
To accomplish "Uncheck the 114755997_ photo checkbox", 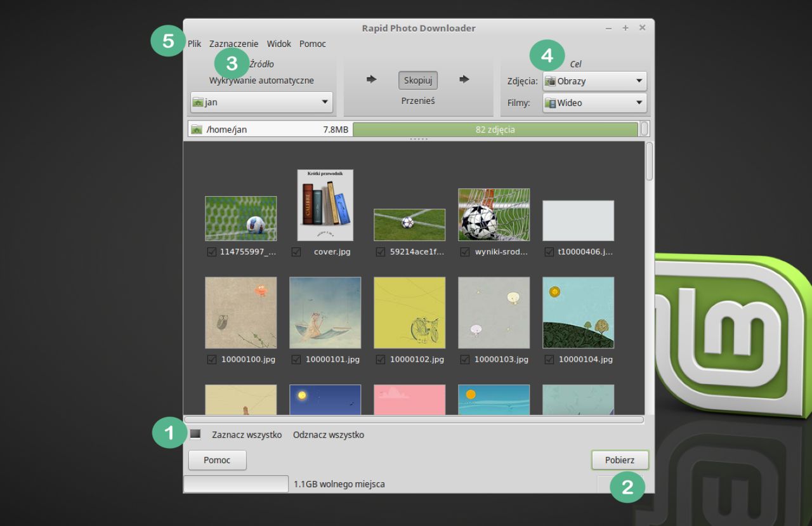I will point(212,252).
